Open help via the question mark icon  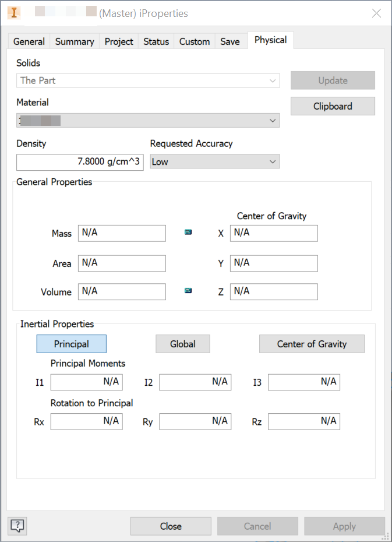pyautogui.click(x=17, y=526)
